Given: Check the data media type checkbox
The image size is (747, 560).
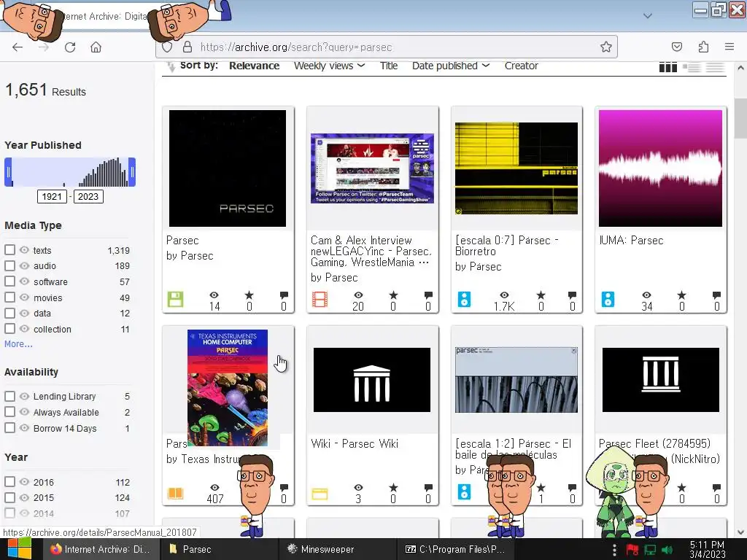Looking at the screenshot, I should (x=9, y=313).
